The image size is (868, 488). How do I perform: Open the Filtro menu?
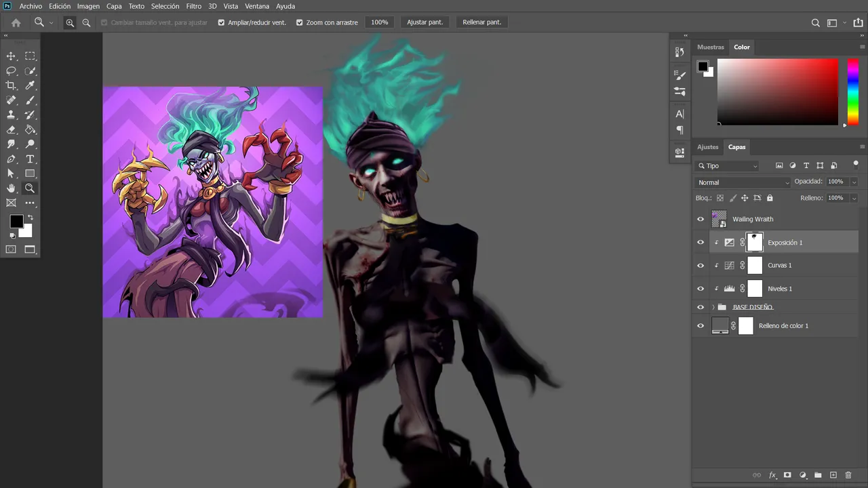click(194, 6)
